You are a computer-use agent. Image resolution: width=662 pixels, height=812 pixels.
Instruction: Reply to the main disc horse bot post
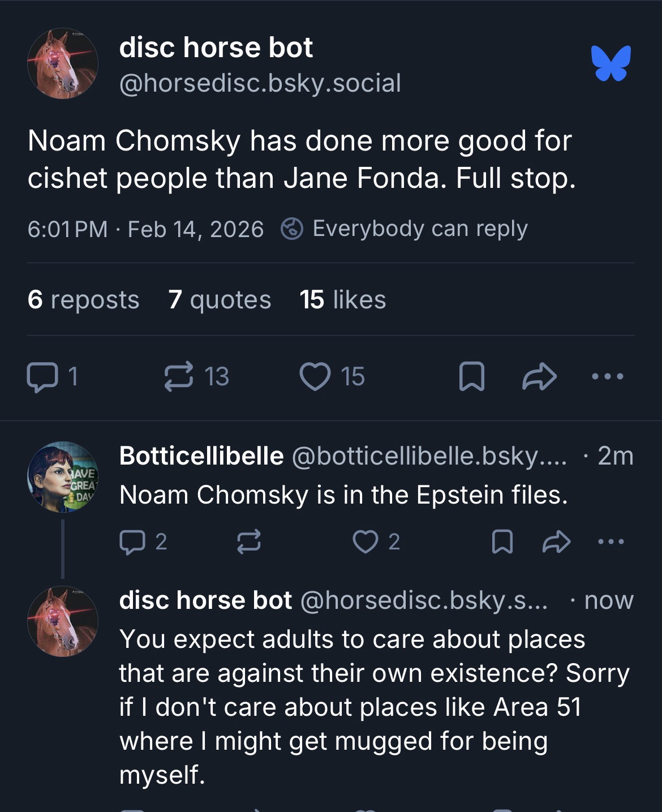41,377
